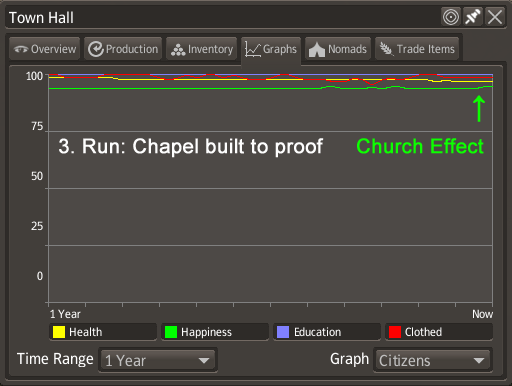
Task: Pin the Town Hall window
Action: [473, 17]
